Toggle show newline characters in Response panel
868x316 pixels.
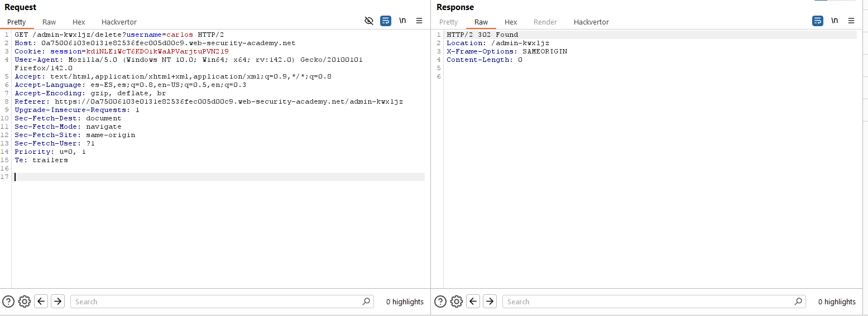[x=835, y=21]
